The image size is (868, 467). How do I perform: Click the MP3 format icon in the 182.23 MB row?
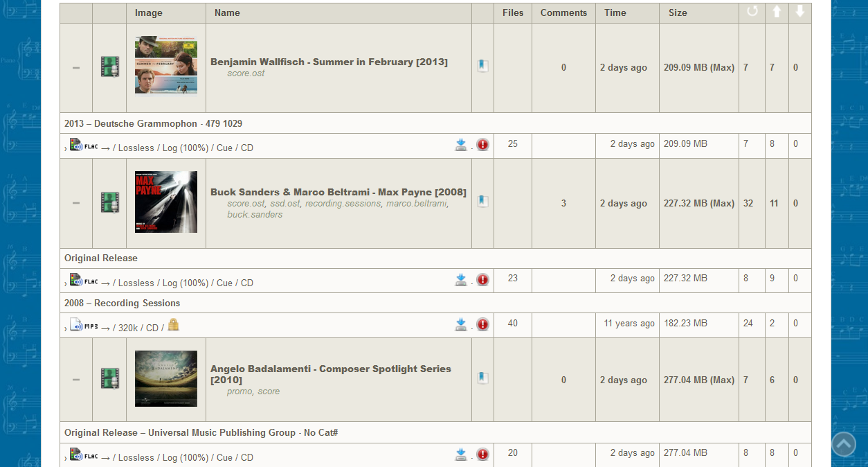pyautogui.click(x=84, y=326)
